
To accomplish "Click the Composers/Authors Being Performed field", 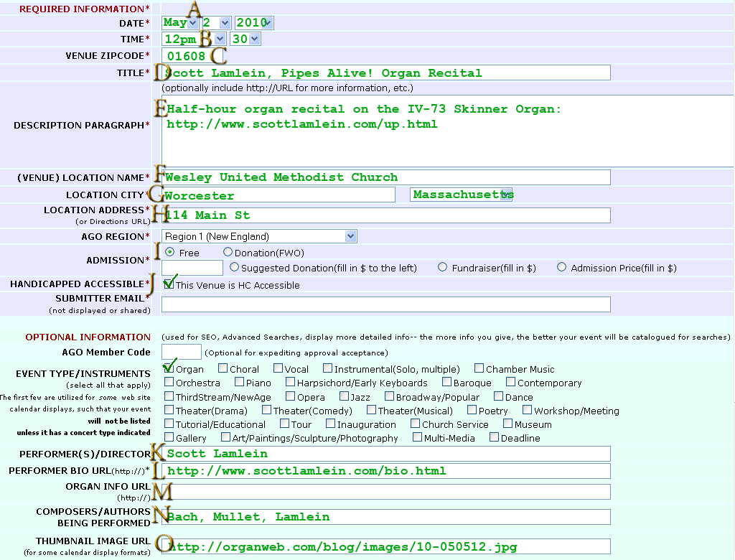I will 385,517.
